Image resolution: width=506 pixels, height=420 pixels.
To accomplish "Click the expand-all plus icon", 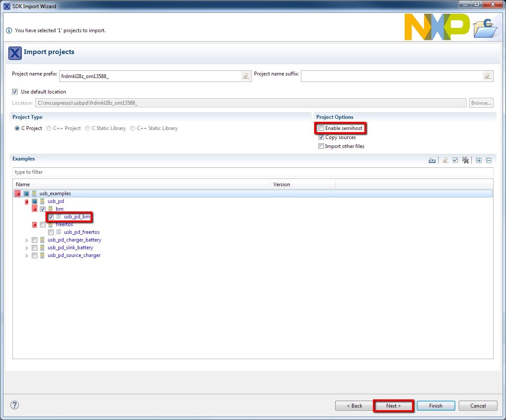I will (479, 160).
